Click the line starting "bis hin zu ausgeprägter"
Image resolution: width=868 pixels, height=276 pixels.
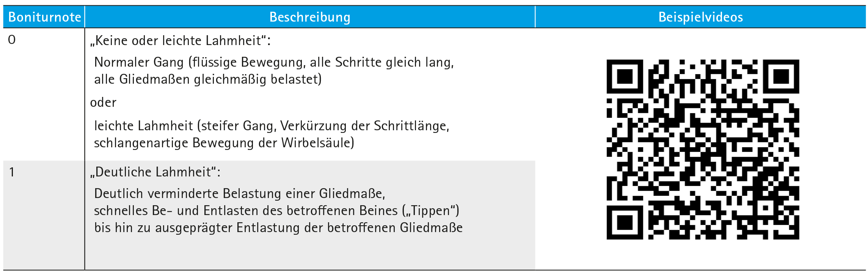pyautogui.click(x=278, y=228)
